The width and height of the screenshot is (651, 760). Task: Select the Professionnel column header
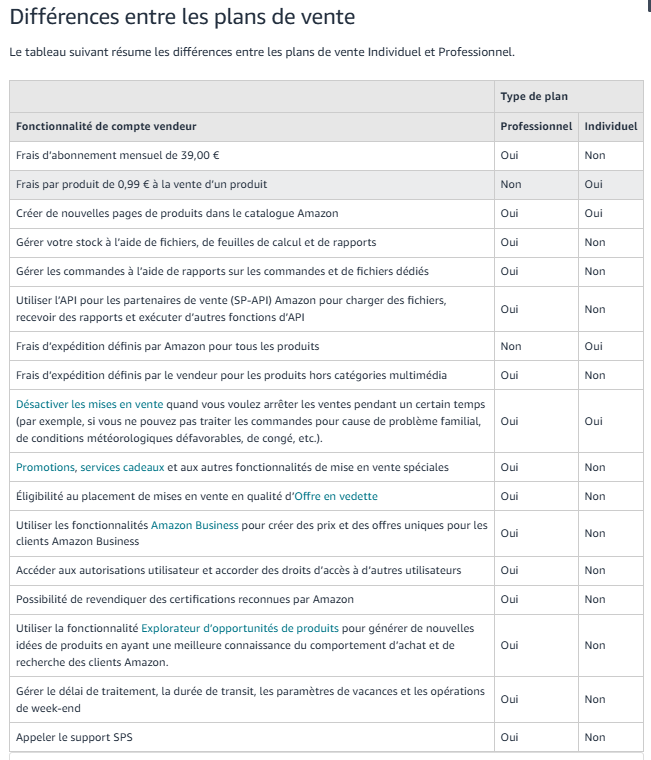[536, 127]
